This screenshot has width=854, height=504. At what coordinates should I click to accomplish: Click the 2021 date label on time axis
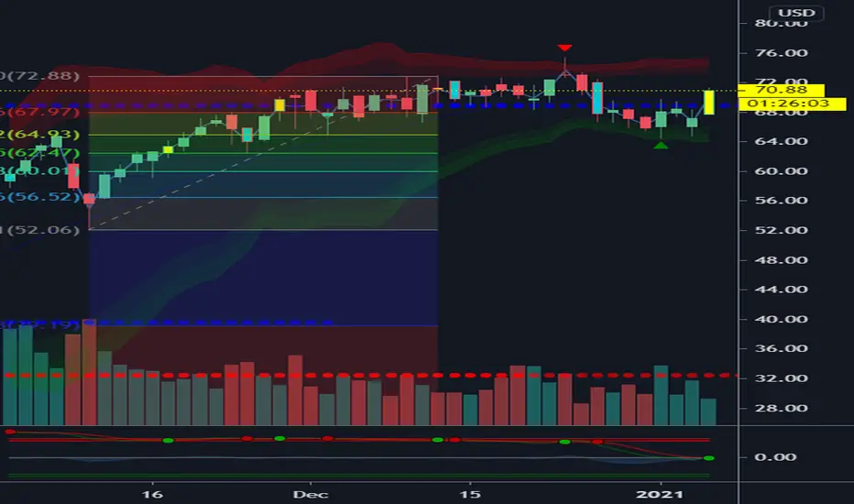[x=660, y=495]
